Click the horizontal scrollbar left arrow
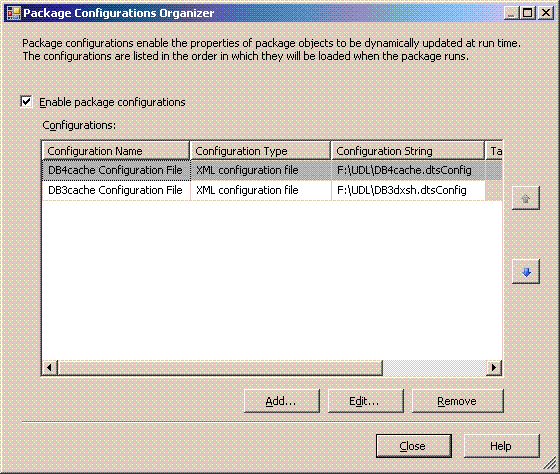 50,368
